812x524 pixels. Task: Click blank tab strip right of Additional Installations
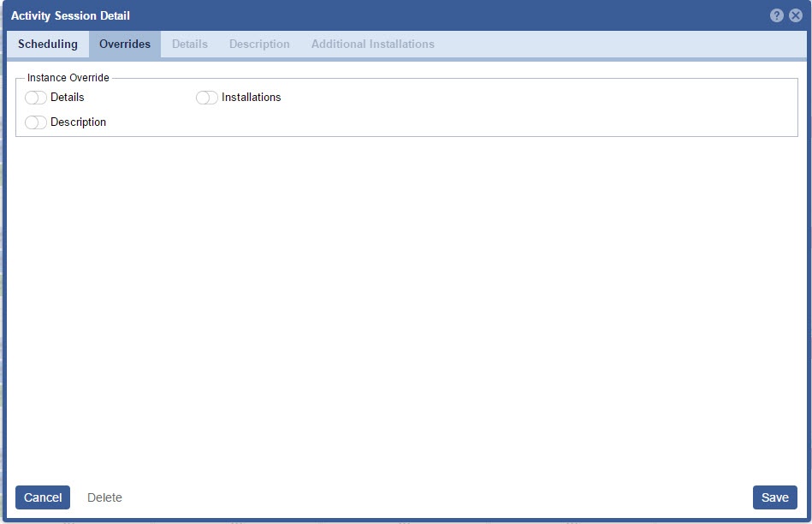pyautogui.click(x=616, y=45)
